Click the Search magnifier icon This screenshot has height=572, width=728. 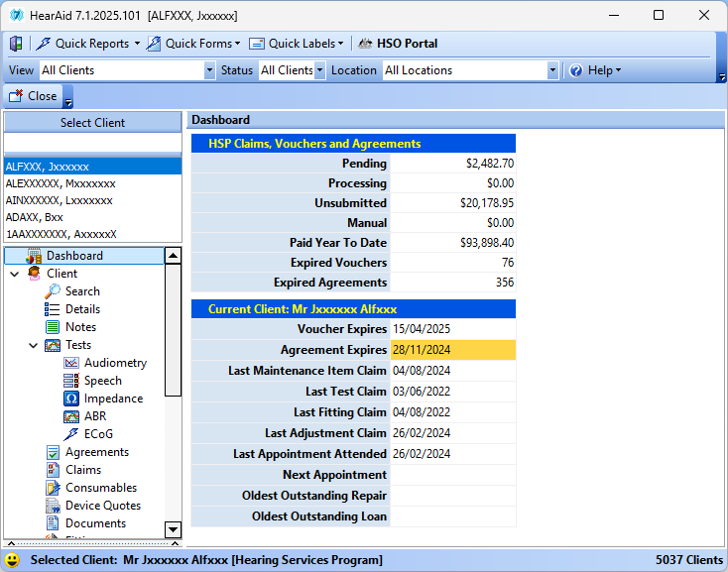point(53,291)
